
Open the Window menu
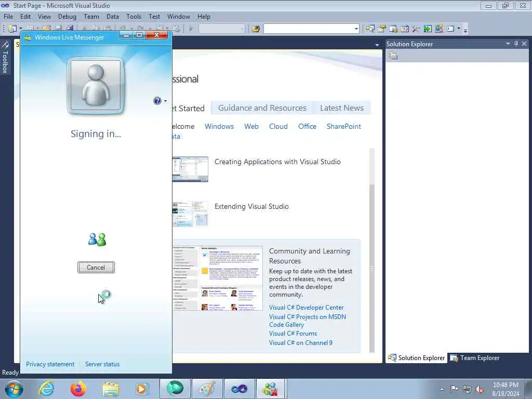click(x=179, y=16)
